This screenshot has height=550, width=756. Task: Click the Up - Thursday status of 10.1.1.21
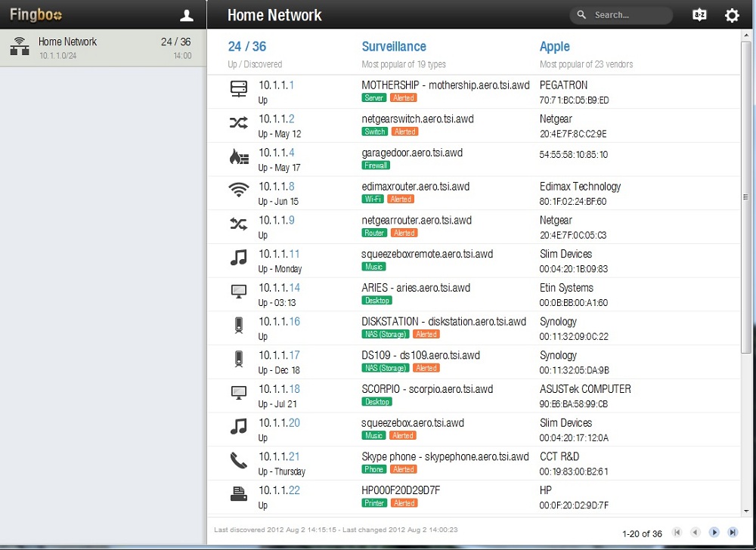pyautogui.click(x=281, y=471)
